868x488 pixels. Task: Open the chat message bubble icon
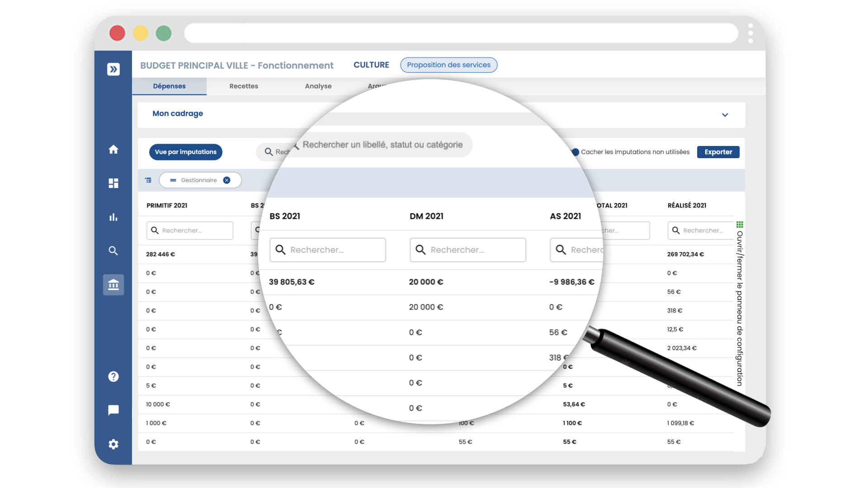(113, 410)
